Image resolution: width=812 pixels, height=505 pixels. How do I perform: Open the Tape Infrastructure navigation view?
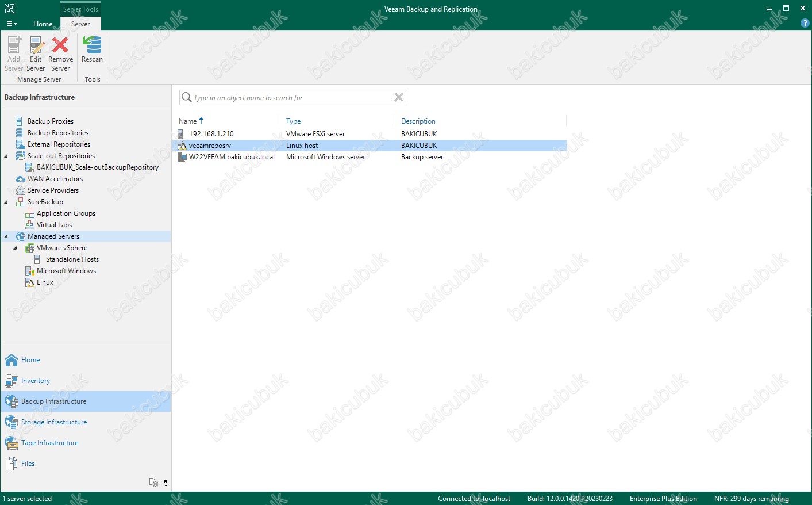86,443
